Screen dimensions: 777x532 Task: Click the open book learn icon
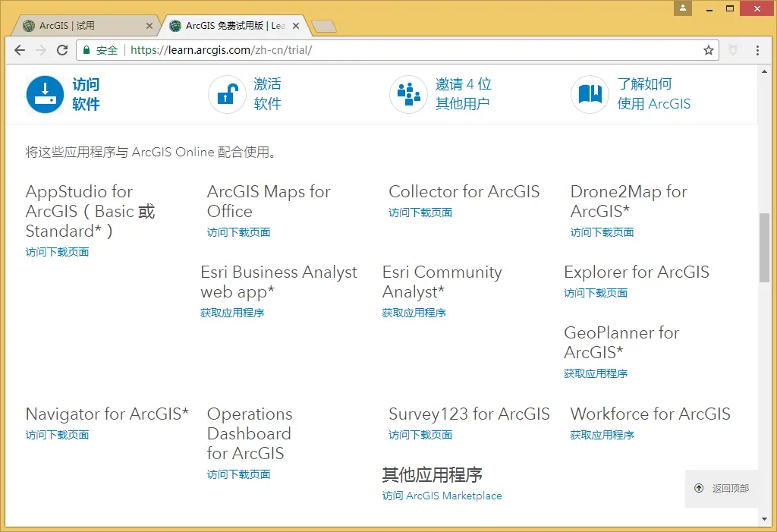click(x=590, y=94)
